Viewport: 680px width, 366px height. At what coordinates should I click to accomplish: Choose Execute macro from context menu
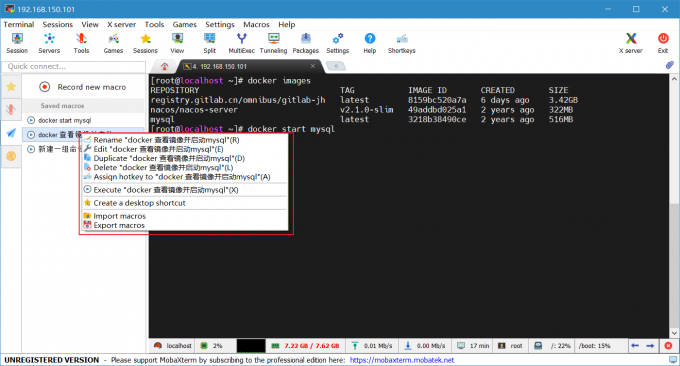click(185, 190)
